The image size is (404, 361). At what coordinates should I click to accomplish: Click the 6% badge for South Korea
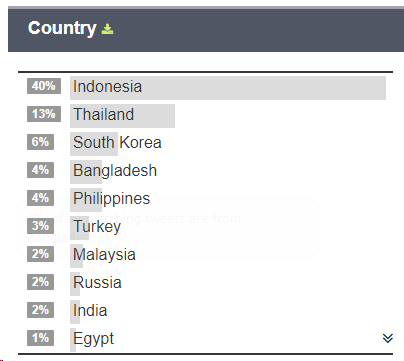[40, 142]
